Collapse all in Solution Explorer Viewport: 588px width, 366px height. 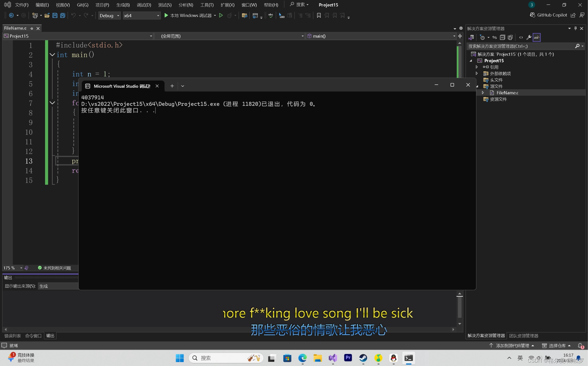[502, 37]
